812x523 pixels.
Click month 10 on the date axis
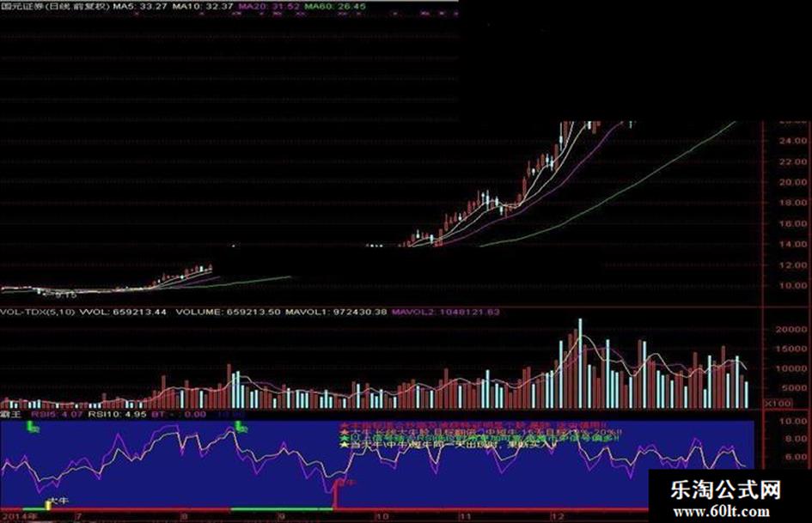point(382,517)
